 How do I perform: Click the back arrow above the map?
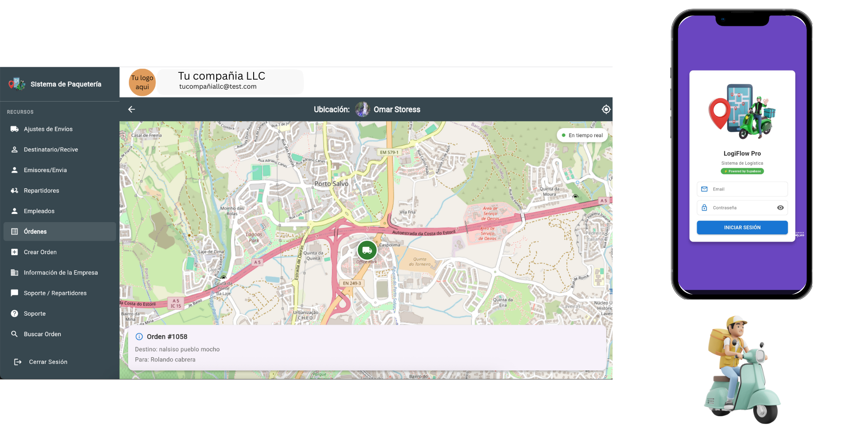click(131, 109)
